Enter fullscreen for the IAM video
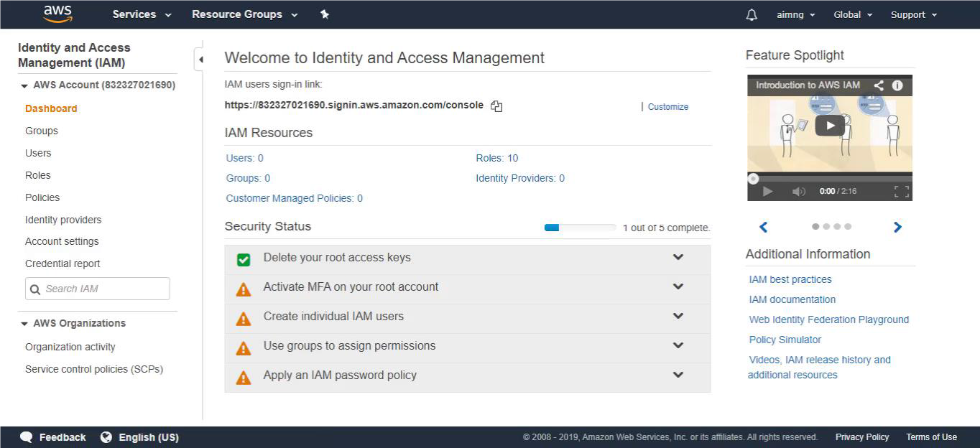Image resolution: width=980 pixels, height=448 pixels. (x=902, y=191)
